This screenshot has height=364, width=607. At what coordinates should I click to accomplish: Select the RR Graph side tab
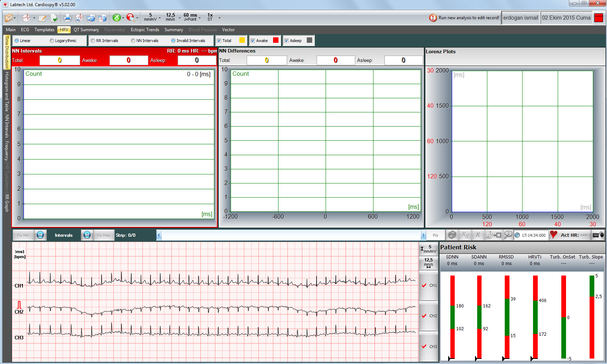[x=7, y=203]
